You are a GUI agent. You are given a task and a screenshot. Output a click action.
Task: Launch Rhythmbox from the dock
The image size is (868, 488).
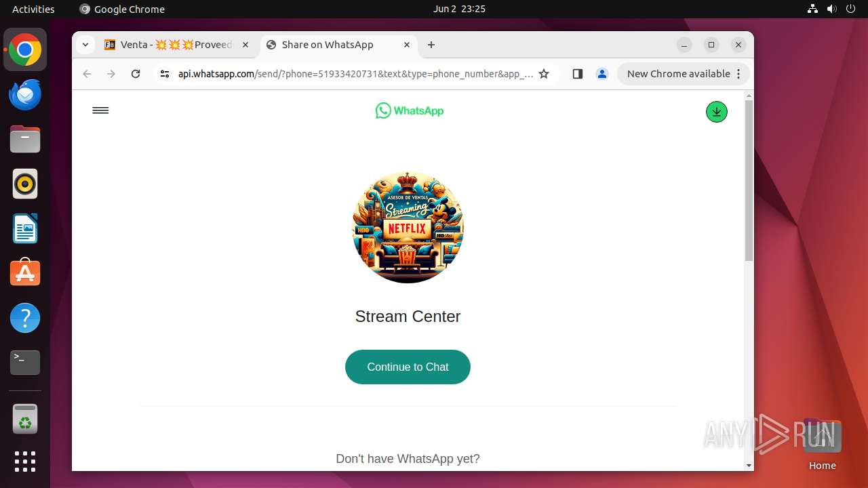(x=25, y=184)
